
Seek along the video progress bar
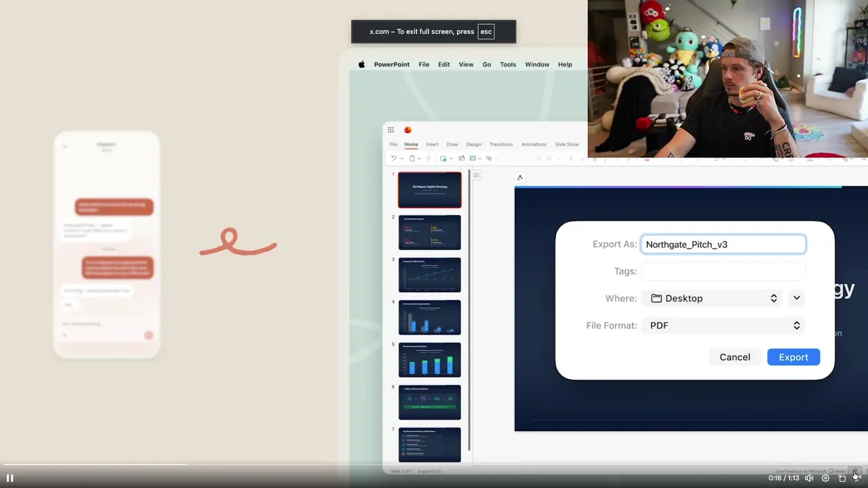(434, 465)
